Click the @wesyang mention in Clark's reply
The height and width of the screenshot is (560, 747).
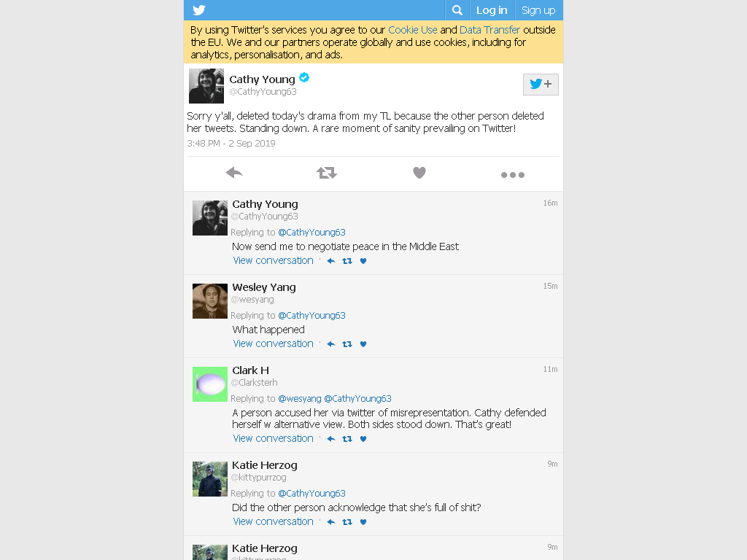[300, 399]
